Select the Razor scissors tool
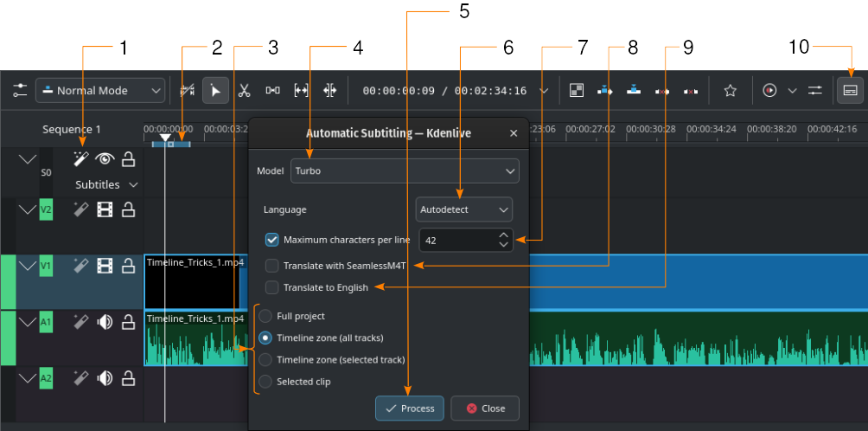This screenshot has width=868, height=431. 244,90
